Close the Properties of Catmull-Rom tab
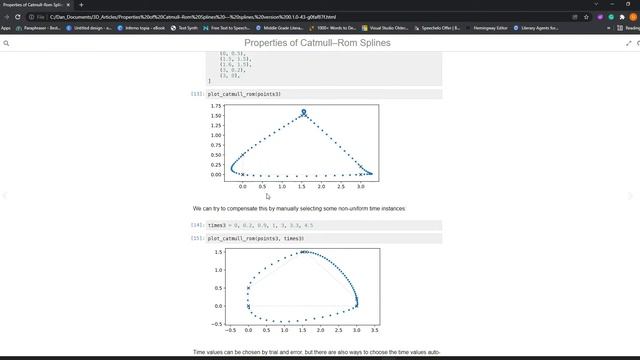The image size is (640, 360). tap(68, 5)
